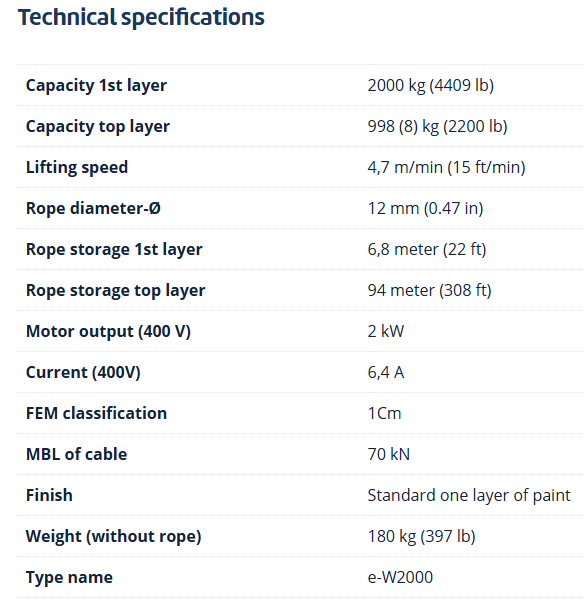Select the FEM classification label

[96, 413]
